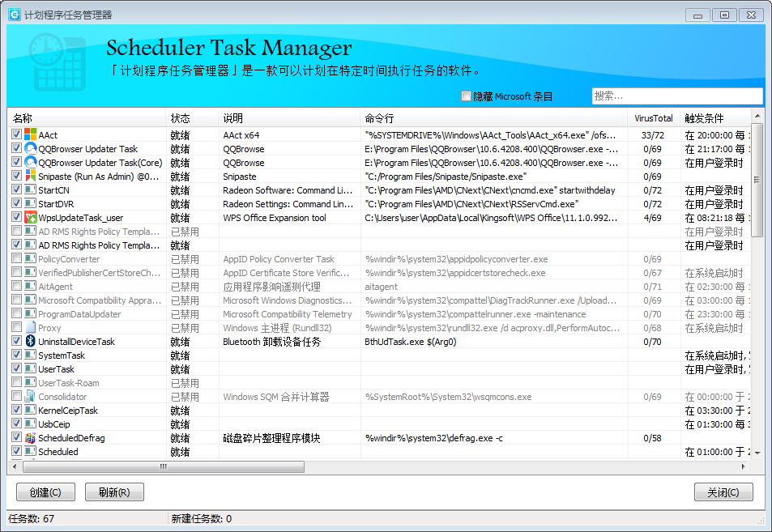The height and width of the screenshot is (532, 772).
Task: Click the 刷新(R) button
Action: point(114,492)
